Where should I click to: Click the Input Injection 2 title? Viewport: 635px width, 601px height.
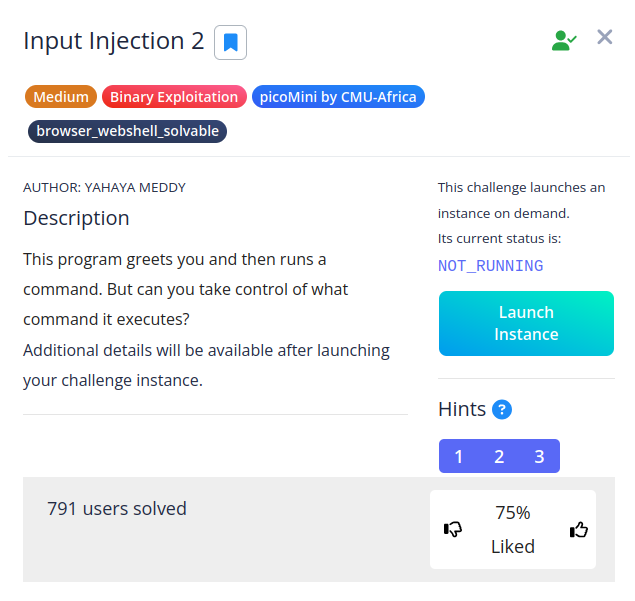point(113,41)
